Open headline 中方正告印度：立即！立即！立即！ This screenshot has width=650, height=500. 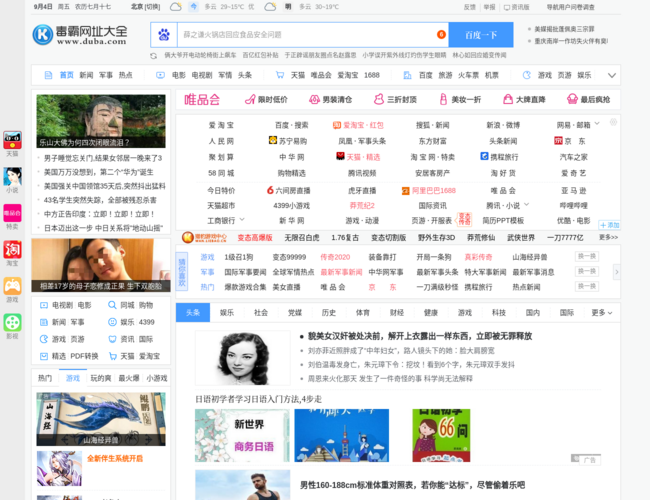[x=99, y=214]
